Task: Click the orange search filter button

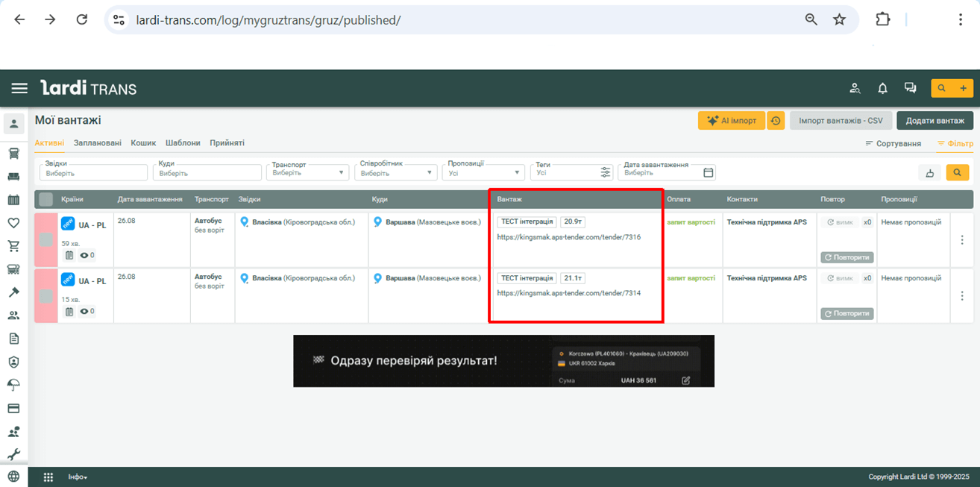Action: click(958, 173)
